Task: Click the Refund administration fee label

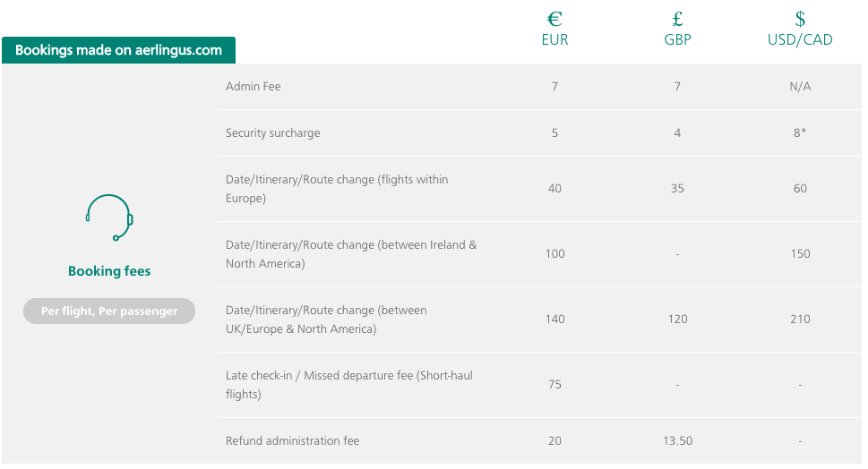Action: [292, 440]
